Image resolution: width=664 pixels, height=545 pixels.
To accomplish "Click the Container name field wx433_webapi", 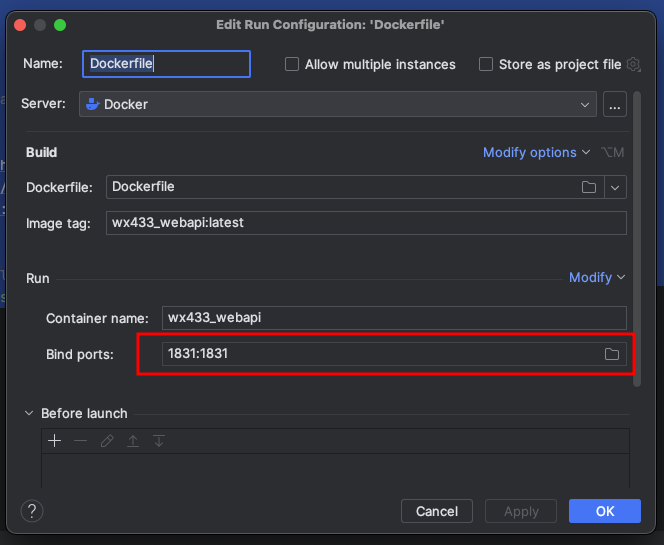I will click(x=394, y=318).
